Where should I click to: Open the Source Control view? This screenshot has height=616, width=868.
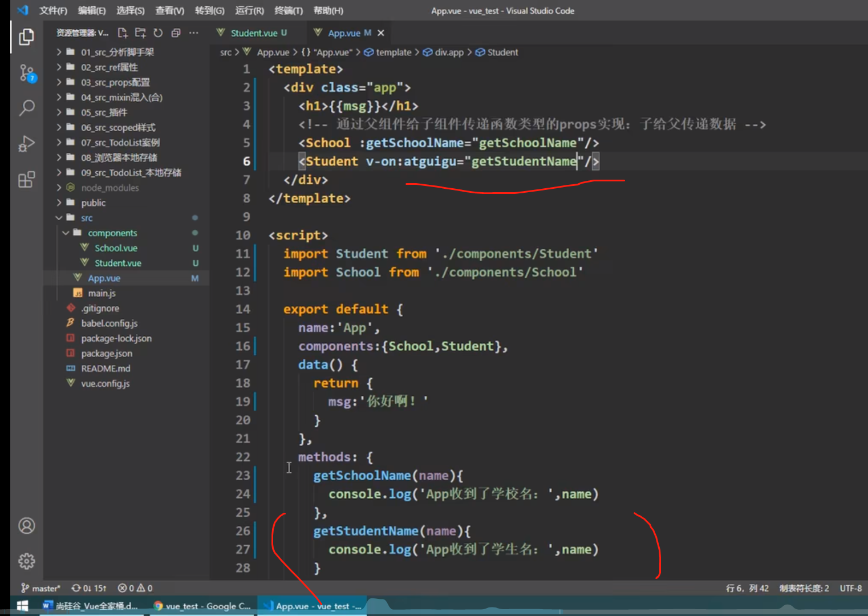point(26,73)
